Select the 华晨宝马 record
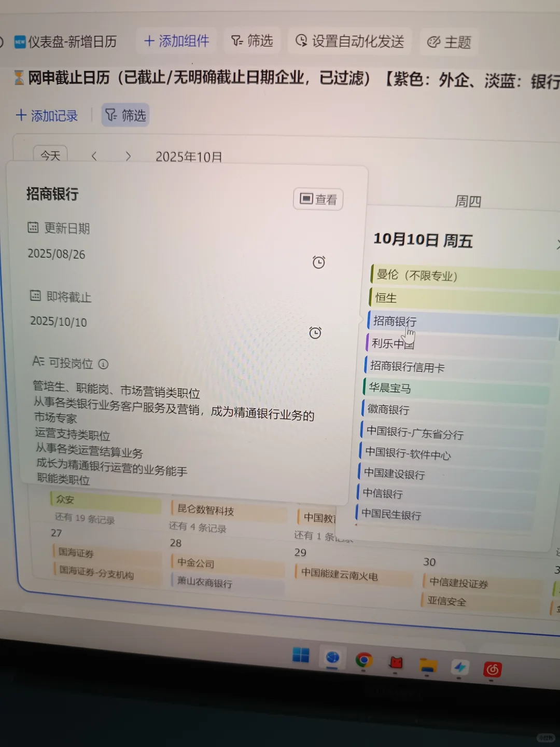560x747 pixels. (x=456, y=390)
